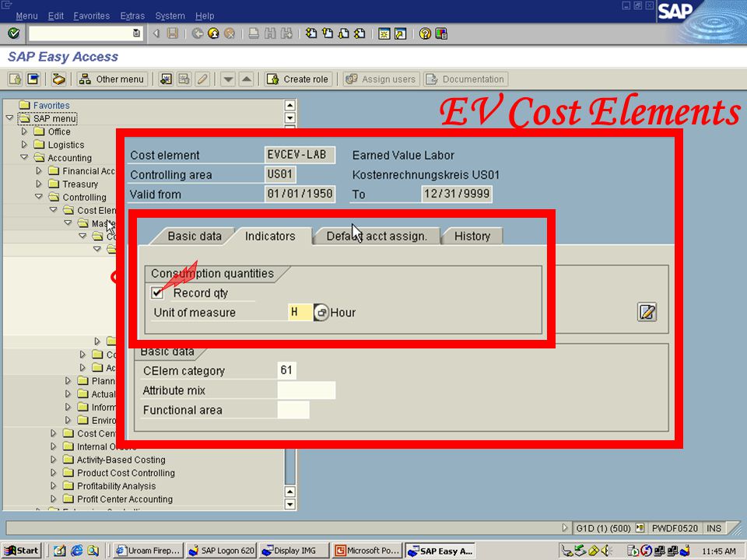Click the Delete Favorites icon
747x560 pixels.
tap(184, 79)
